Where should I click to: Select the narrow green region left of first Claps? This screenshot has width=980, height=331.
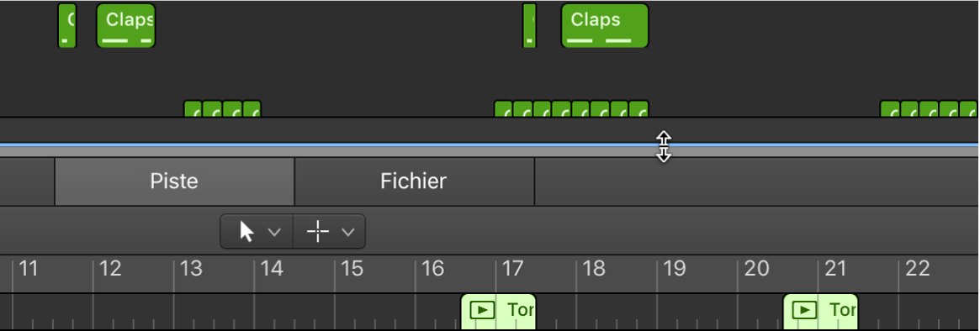click(x=66, y=25)
